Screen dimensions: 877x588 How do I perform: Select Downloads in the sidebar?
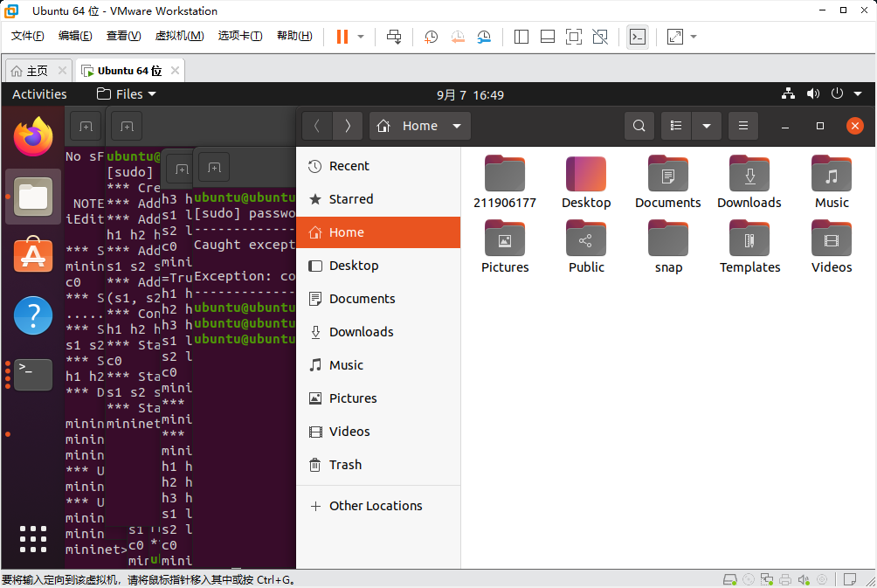pyautogui.click(x=378, y=332)
